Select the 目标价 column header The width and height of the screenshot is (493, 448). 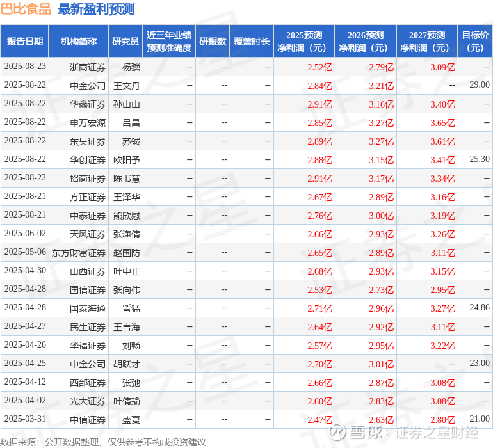pyautogui.click(x=475, y=41)
